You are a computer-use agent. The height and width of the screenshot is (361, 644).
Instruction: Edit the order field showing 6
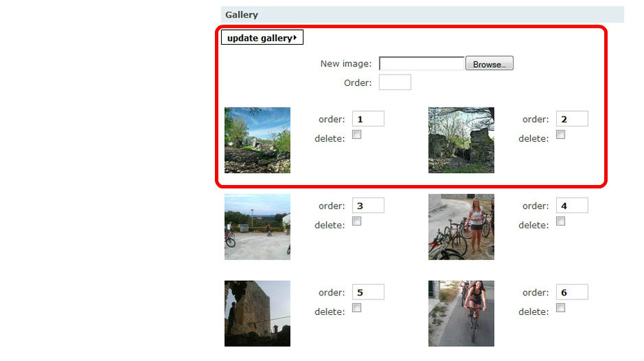point(571,292)
